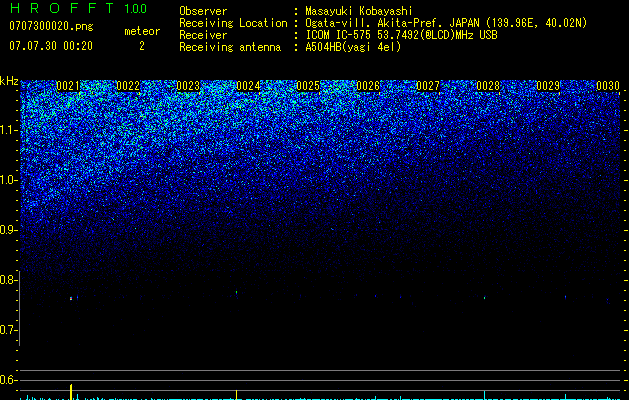629x400 pixels.
Task: Select the file name 0707300020.png
Action: pyautogui.click(x=51, y=27)
